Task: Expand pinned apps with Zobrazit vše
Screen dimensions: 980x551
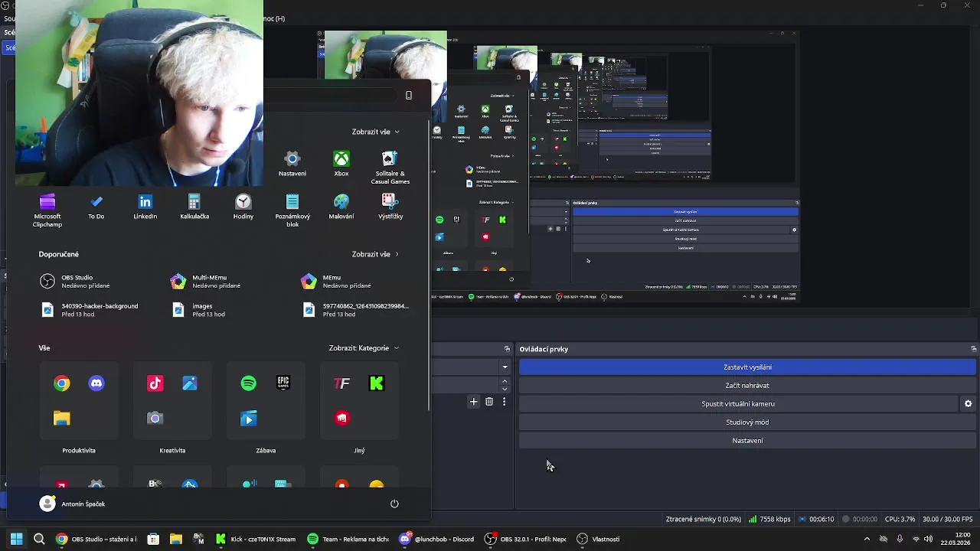Action: click(x=375, y=132)
